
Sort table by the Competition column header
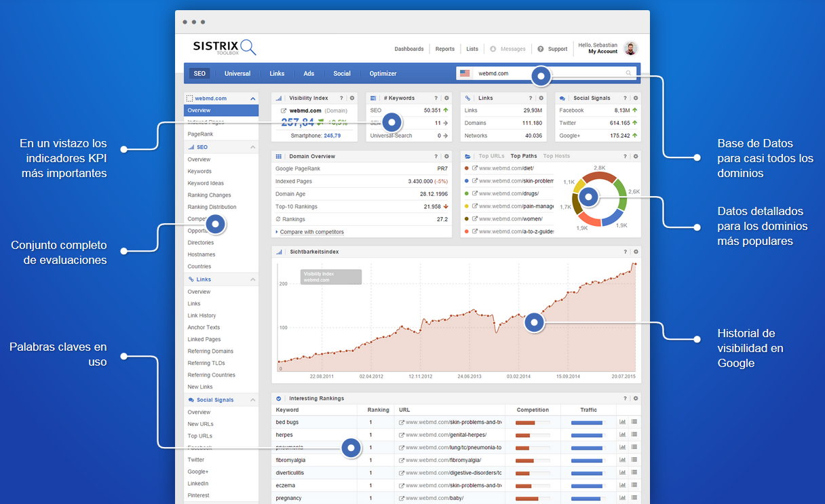533,410
